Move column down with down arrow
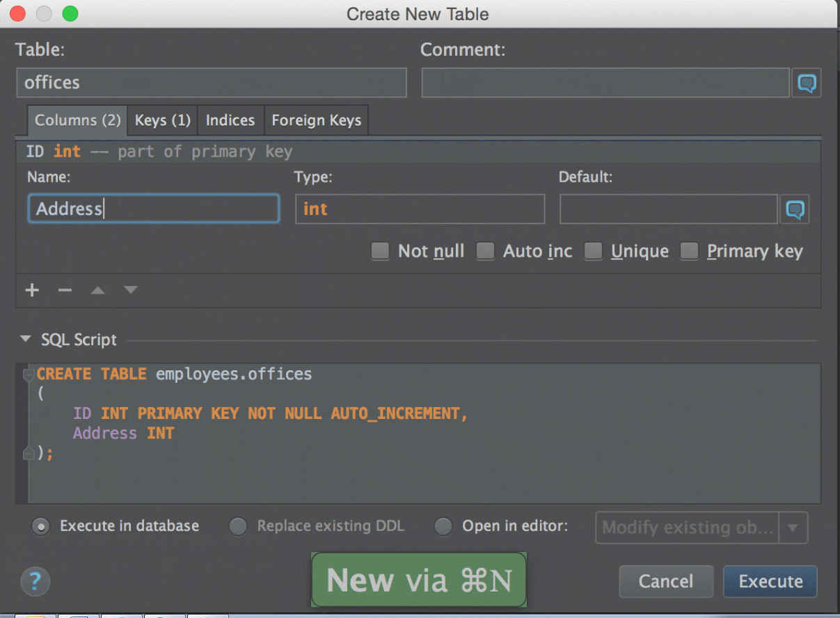The image size is (840, 618). [x=130, y=290]
